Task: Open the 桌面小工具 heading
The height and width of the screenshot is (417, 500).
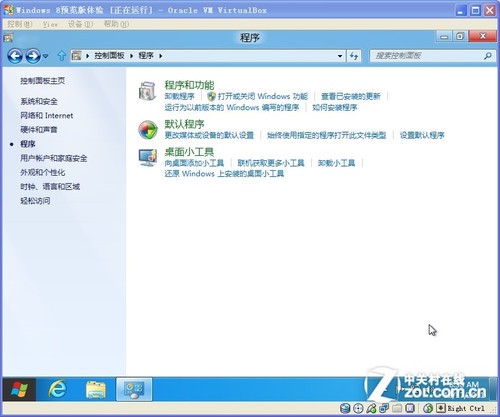Action: click(189, 152)
